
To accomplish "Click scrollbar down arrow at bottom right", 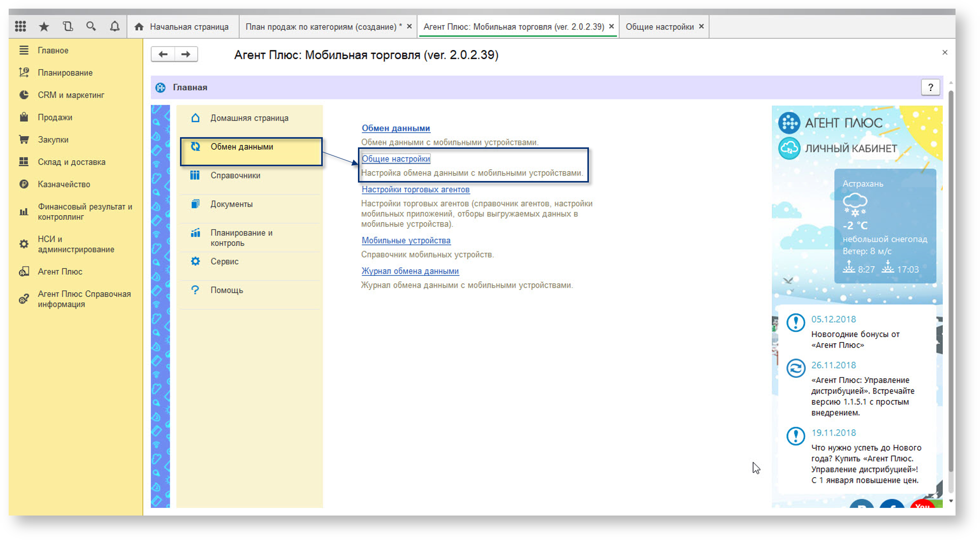I will (951, 501).
